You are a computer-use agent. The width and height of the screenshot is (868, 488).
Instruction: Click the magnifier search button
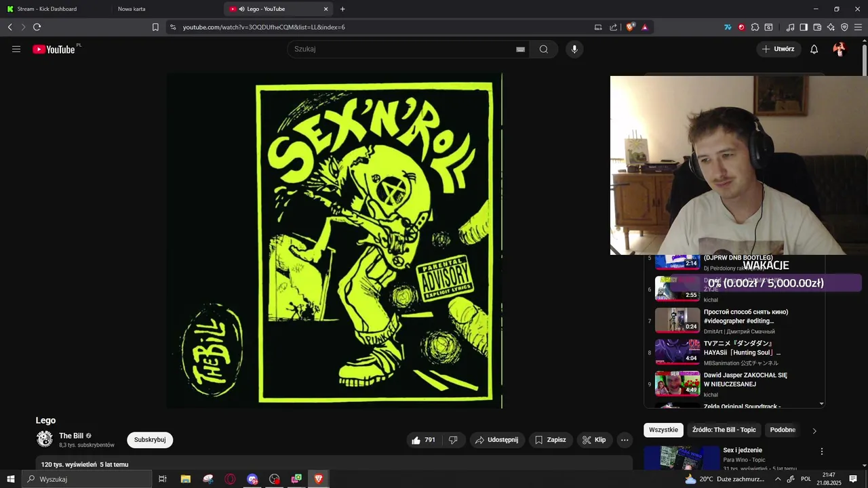(544, 49)
